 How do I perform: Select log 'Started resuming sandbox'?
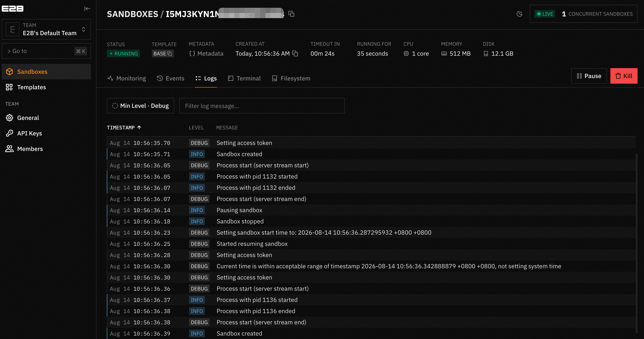pyautogui.click(x=371, y=244)
